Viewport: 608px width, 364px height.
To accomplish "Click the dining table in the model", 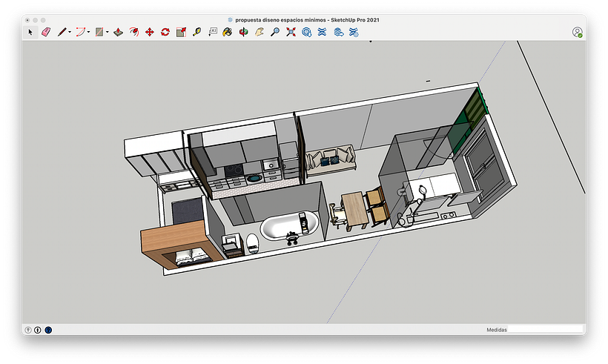I will pos(354,211).
